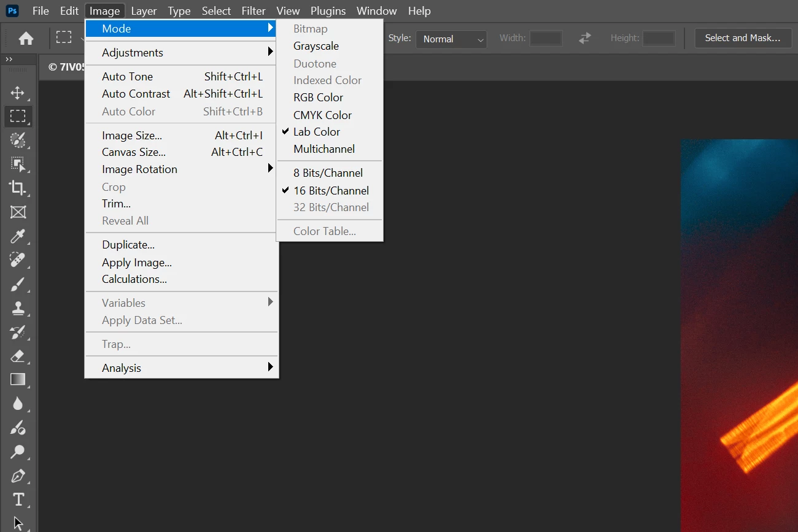This screenshot has width=798, height=532.
Task: Select the Clone Stamp tool
Action: click(18, 308)
